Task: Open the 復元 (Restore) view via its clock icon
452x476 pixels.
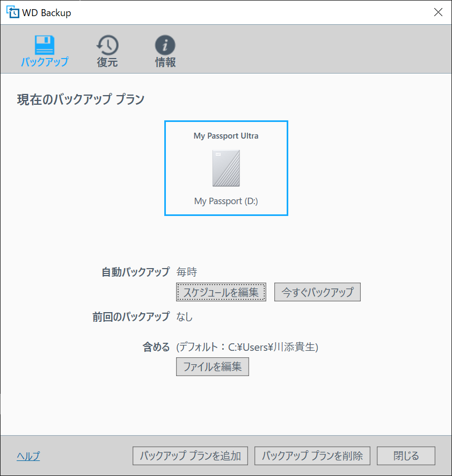Action: coord(107,46)
